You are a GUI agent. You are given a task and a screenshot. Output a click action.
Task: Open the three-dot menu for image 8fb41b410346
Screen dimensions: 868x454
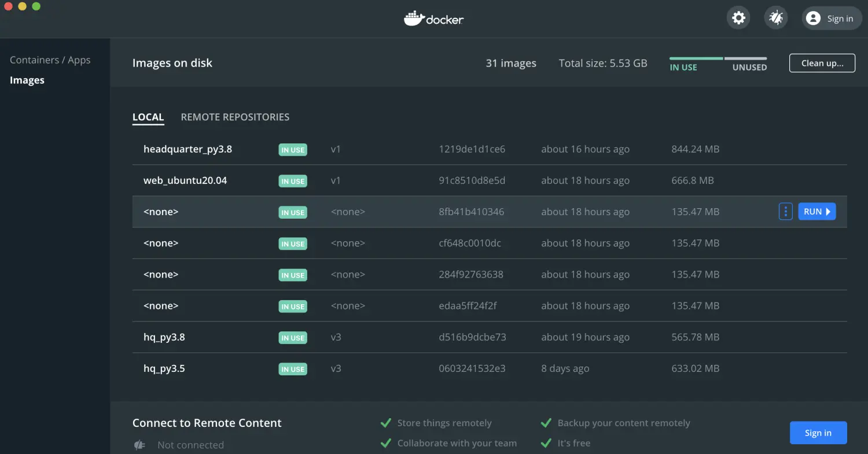(x=785, y=212)
